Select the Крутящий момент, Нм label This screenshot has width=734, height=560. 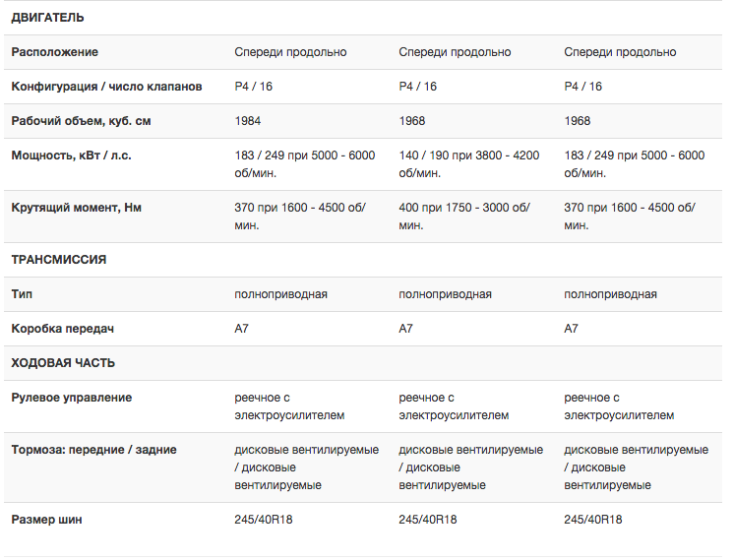[77, 208]
